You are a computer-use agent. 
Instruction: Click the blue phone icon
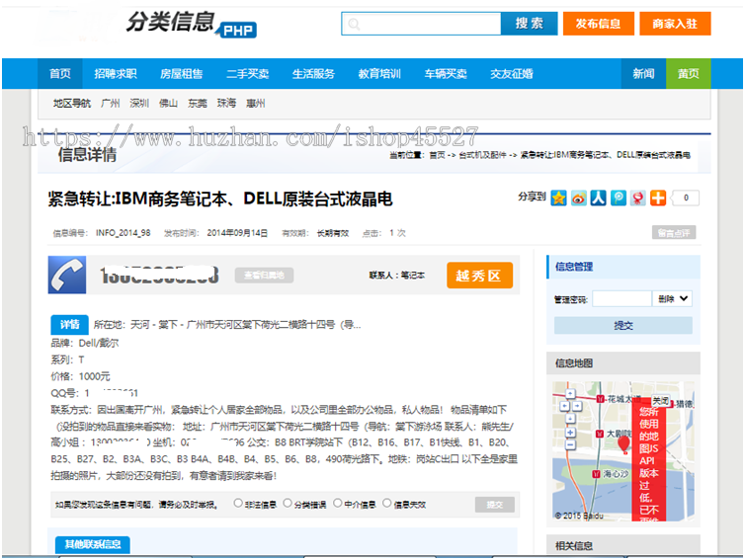(67, 275)
